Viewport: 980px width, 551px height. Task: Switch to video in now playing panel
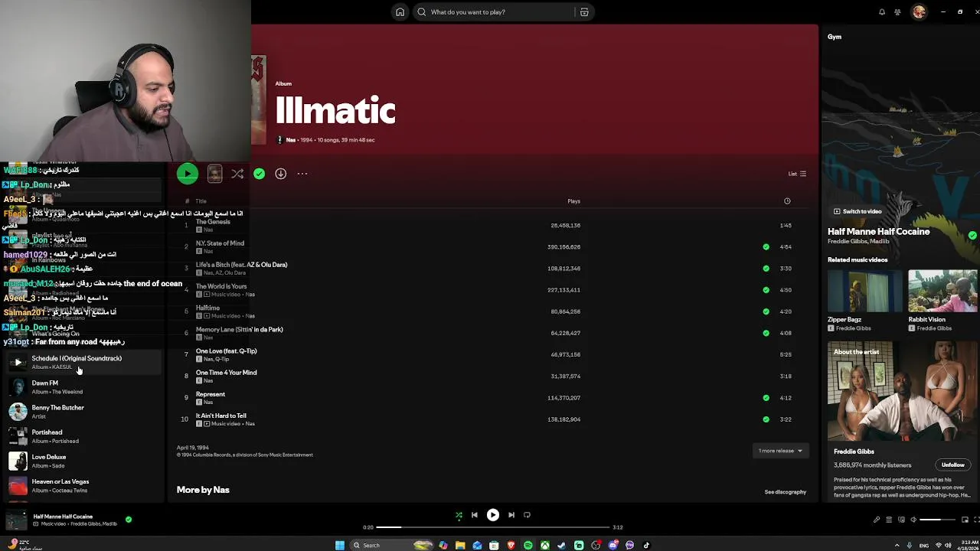(857, 211)
